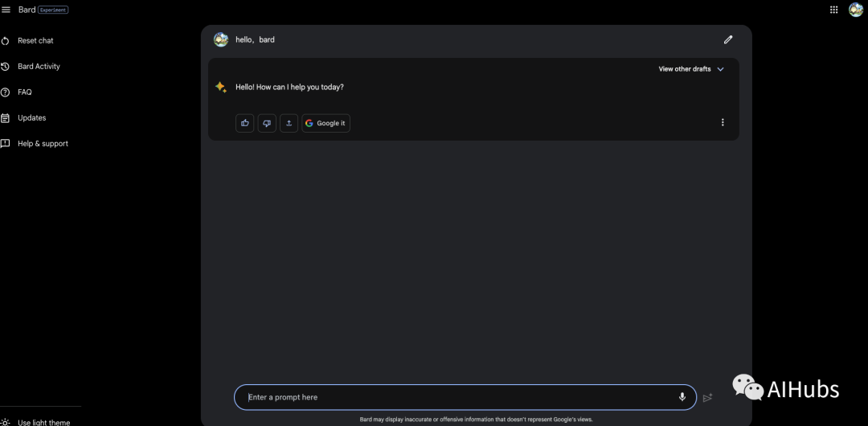Click the thumbs up icon
This screenshot has height=426, width=868.
coord(245,123)
